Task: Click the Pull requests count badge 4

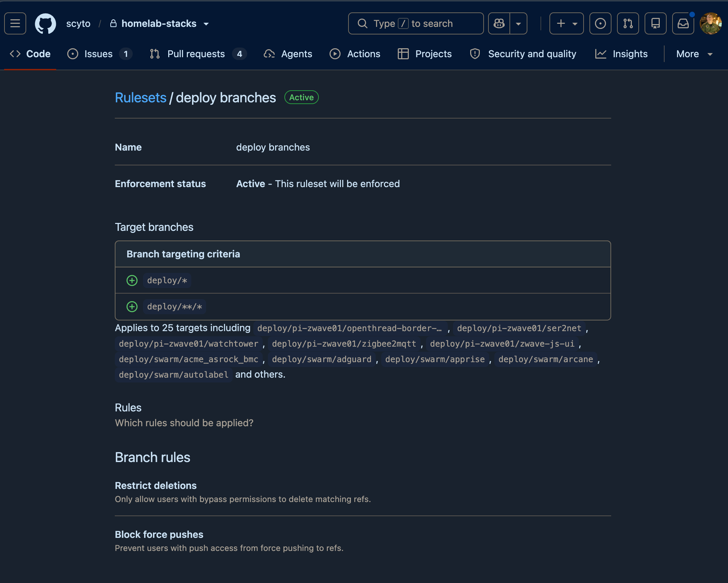Action: click(240, 54)
